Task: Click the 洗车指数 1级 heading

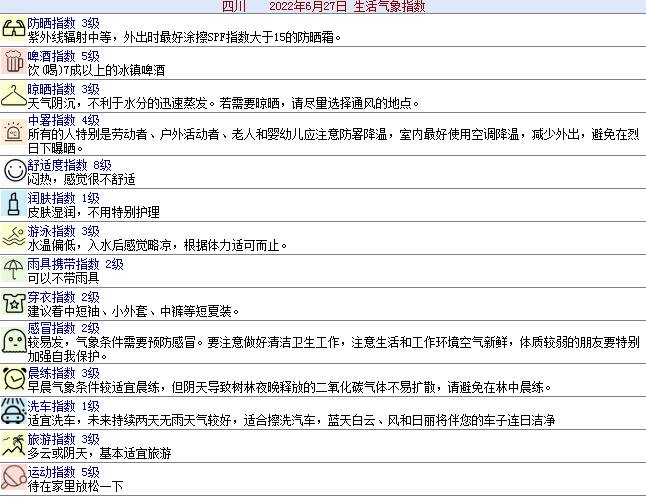Action: tap(63, 406)
